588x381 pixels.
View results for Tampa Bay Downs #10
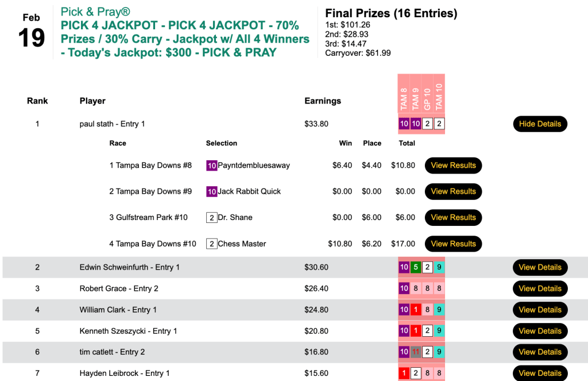[x=453, y=244]
